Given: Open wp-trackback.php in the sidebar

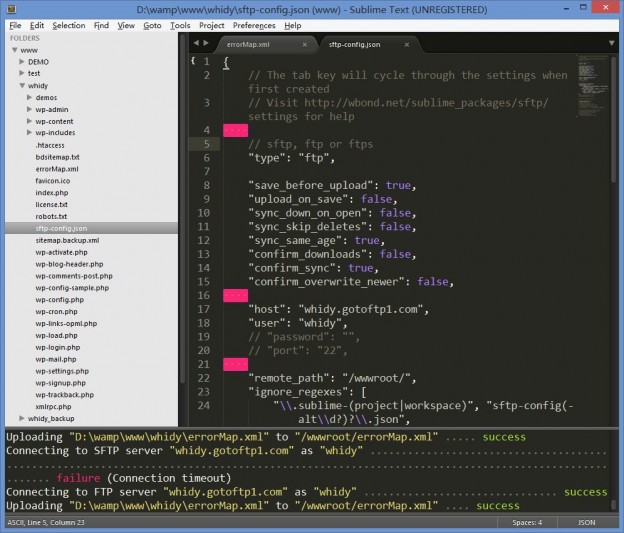Looking at the screenshot, I should 64,395.
